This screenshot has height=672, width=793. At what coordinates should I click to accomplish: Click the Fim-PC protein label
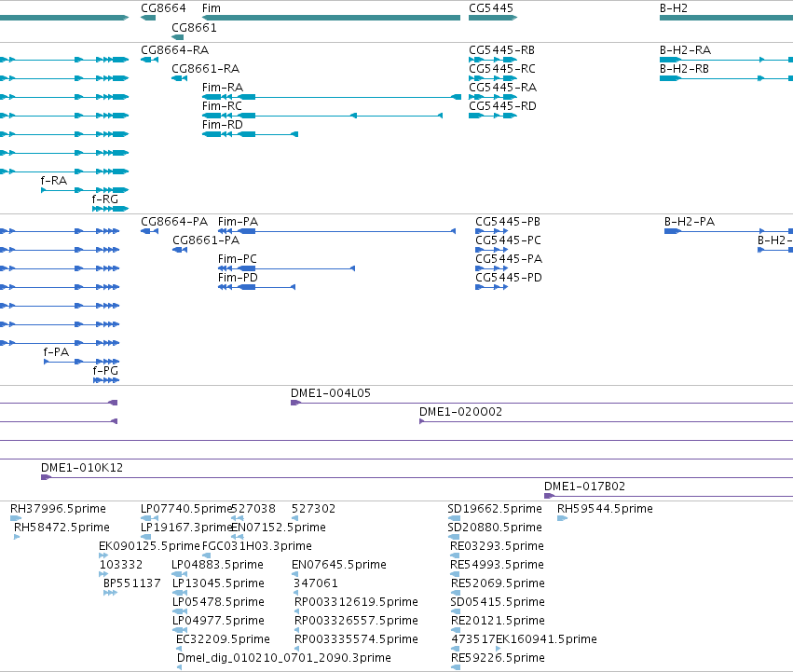click(238, 259)
